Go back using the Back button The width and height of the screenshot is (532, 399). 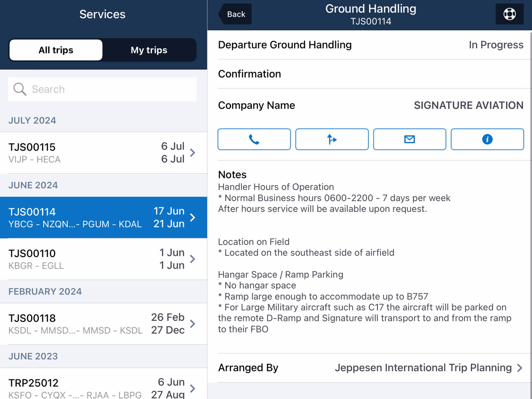pyautogui.click(x=235, y=14)
